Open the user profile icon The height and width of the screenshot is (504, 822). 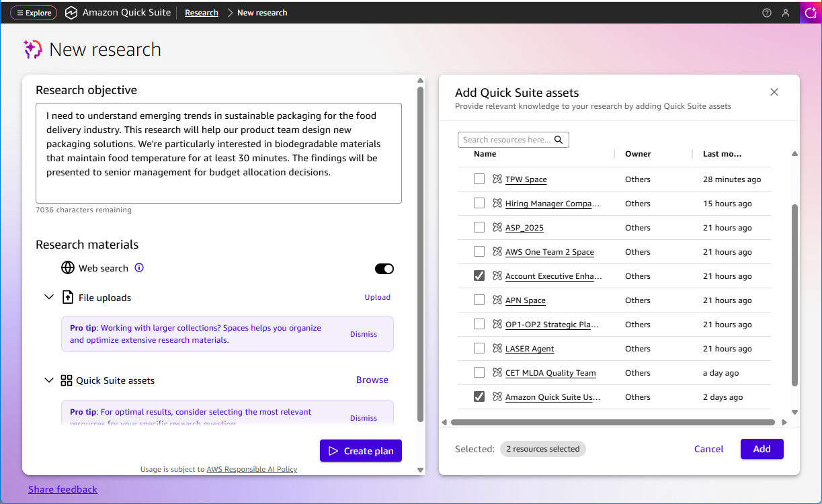(x=786, y=13)
